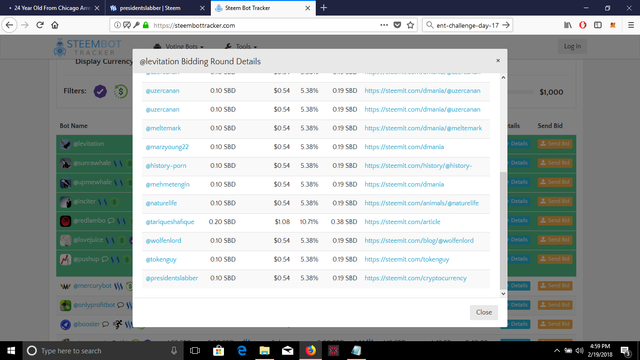The width and height of the screenshot is (640, 360).
Task: Bookmark this page with star icon
Action: [410, 25]
